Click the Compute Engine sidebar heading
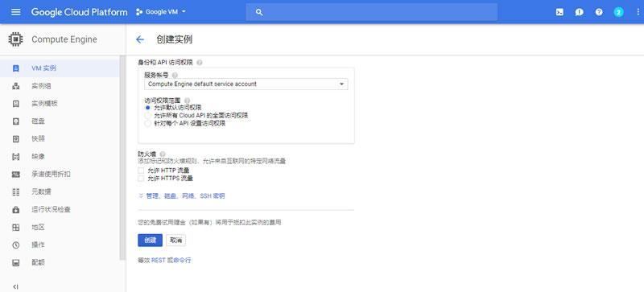Image resolution: width=644 pixels, height=292 pixels. click(64, 39)
